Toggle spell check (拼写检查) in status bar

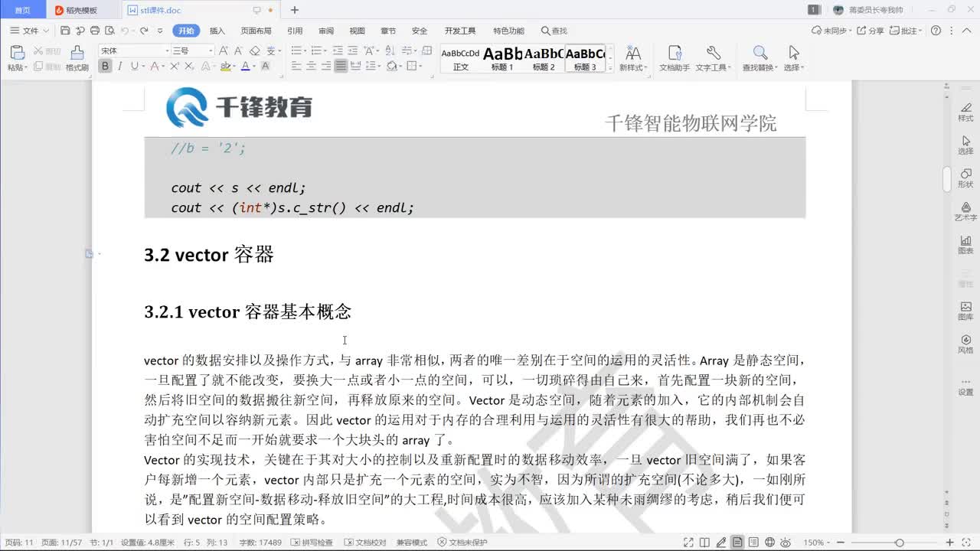[312, 543]
